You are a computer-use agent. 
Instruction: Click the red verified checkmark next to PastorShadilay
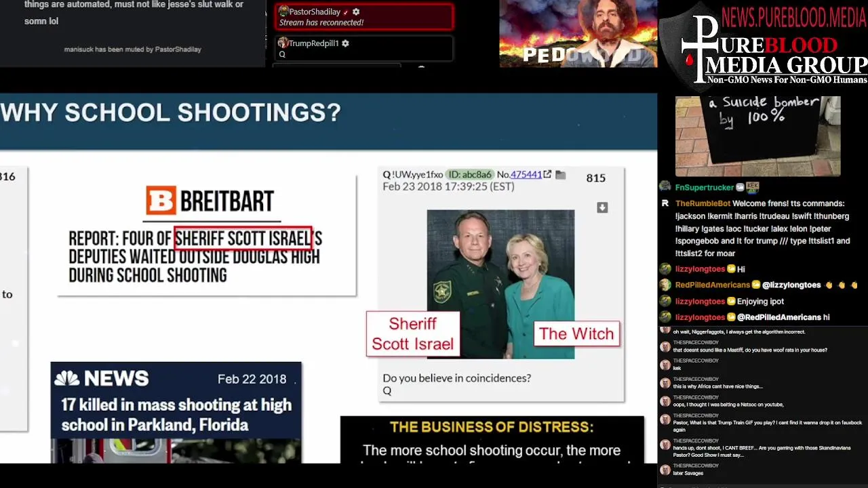point(346,12)
